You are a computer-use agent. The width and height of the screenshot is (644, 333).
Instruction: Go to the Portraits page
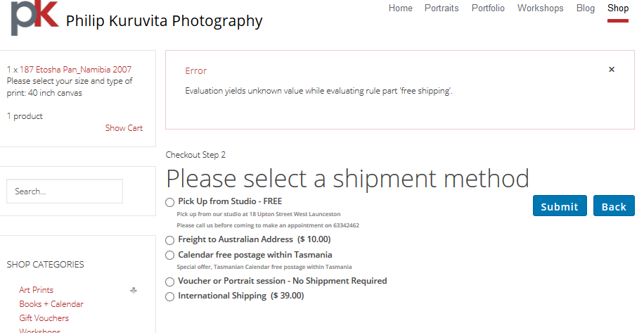click(x=442, y=8)
